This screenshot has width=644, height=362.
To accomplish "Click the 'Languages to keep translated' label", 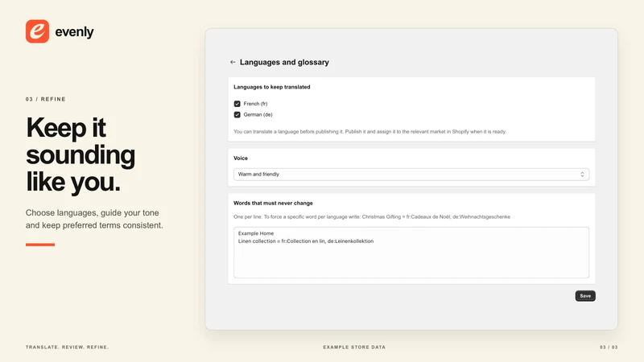I will pos(272,87).
